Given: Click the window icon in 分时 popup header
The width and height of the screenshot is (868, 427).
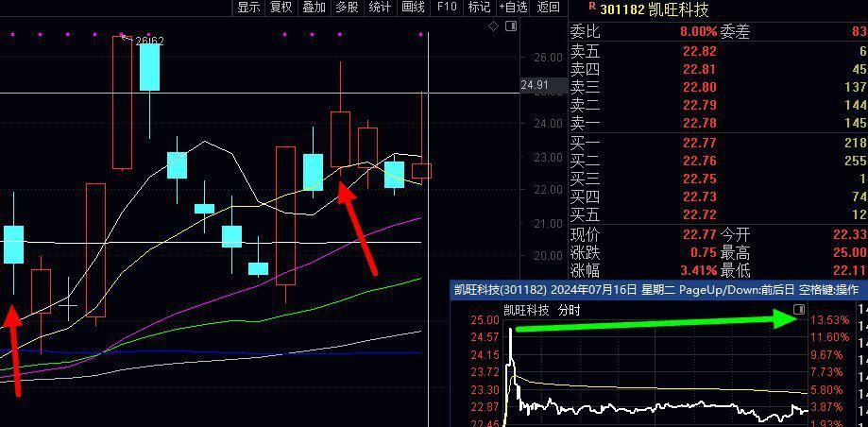Looking at the screenshot, I should tap(799, 310).
